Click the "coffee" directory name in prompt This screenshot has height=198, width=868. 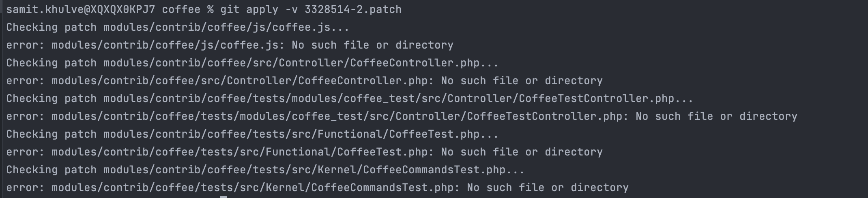coord(181,9)
